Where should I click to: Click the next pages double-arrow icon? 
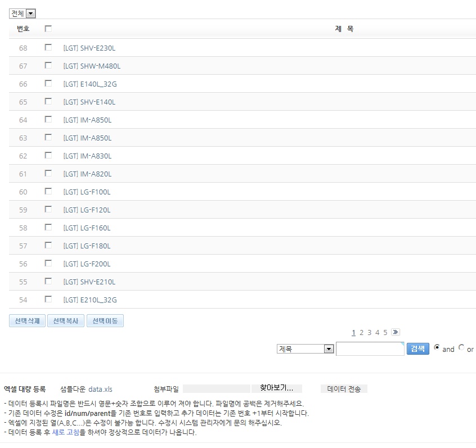396,332
